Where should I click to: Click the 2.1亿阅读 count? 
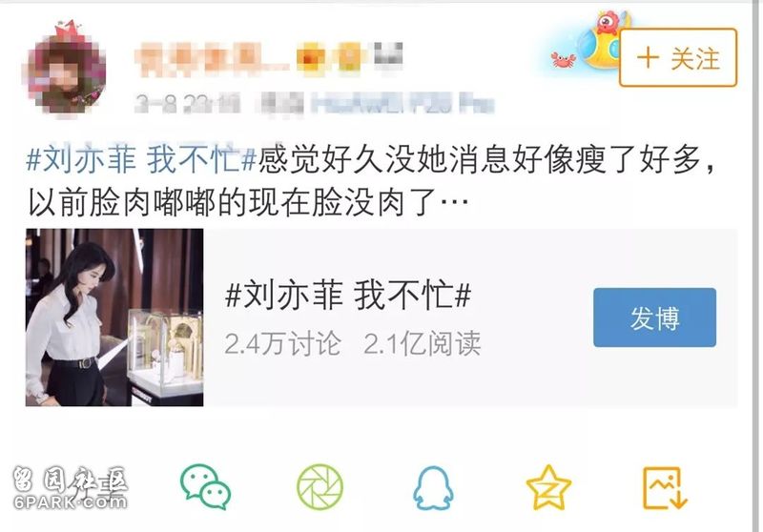pos(422,344)
